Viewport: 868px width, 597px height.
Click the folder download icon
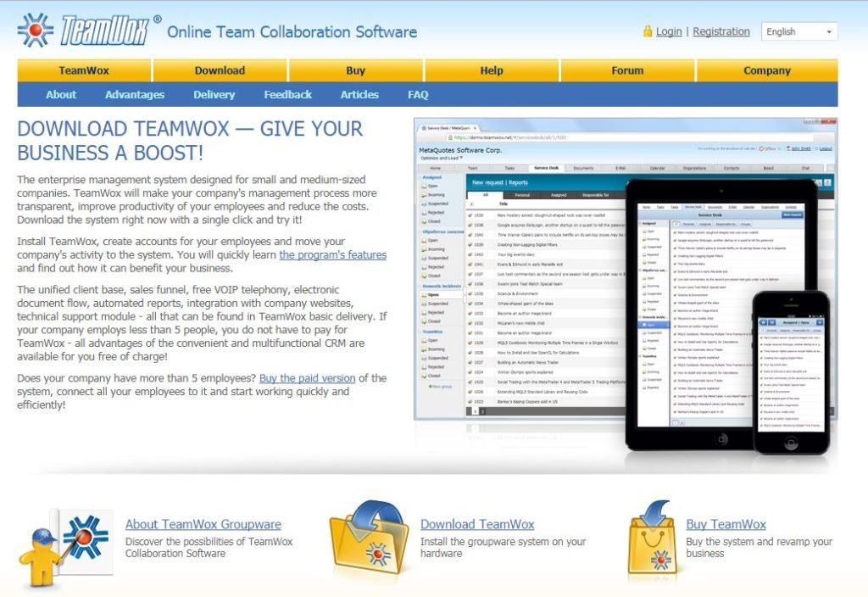[370, 538]
